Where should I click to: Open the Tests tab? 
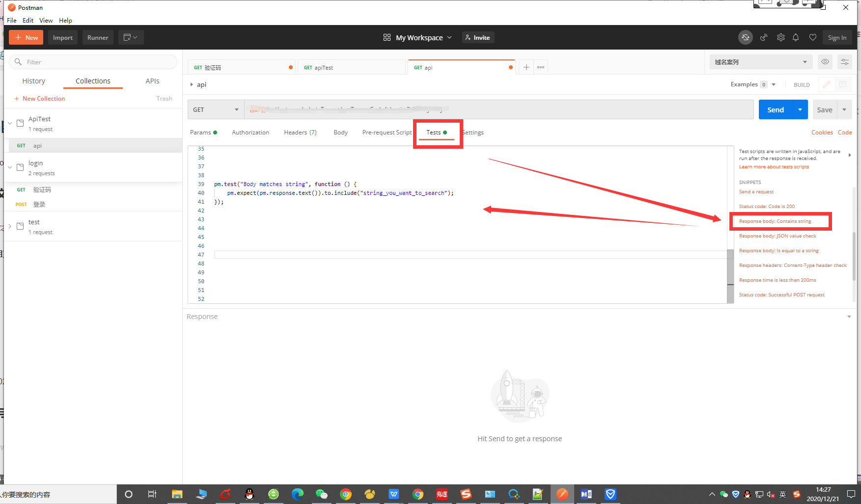click(437, 133)
